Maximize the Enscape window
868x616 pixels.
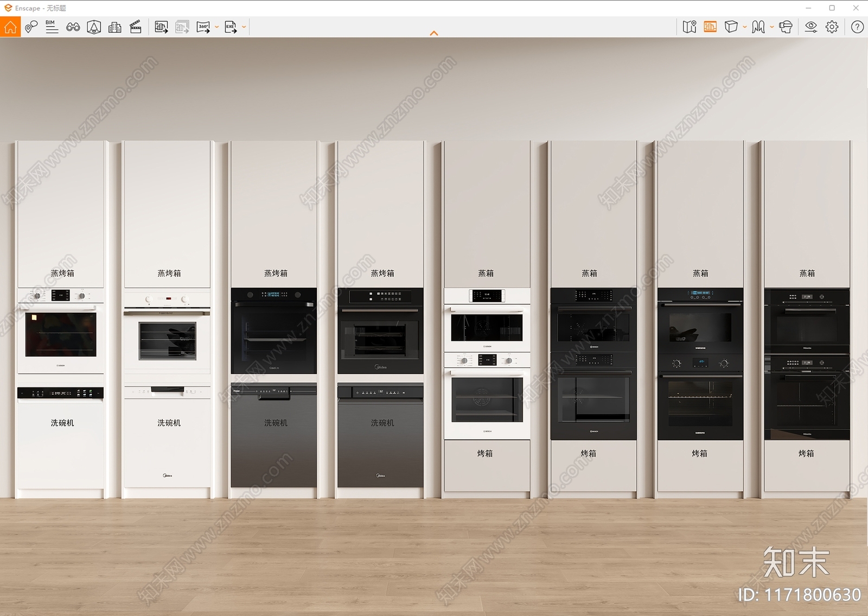[832, 8]
